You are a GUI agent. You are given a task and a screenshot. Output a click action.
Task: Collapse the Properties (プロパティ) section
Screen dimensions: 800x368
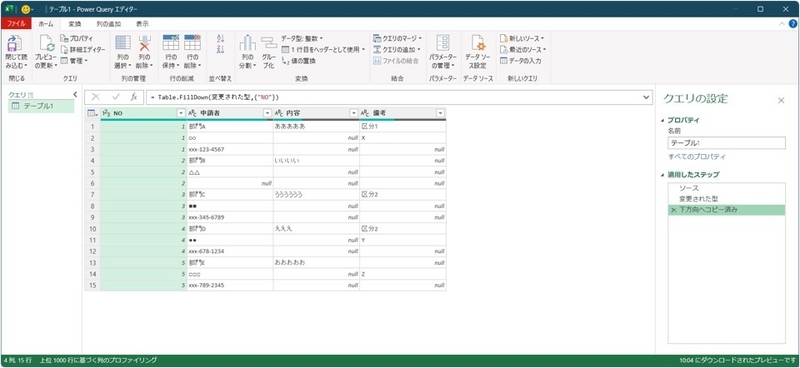tap(663, 120)
